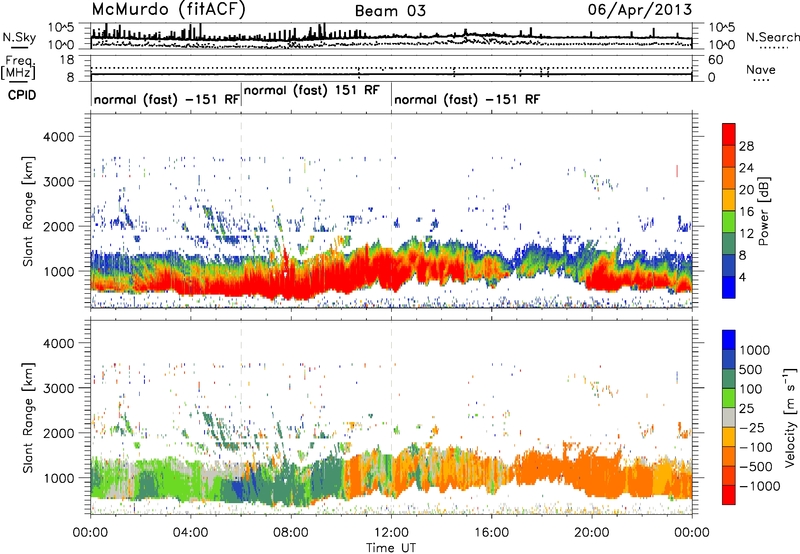Click the 16:00 time tick label

point(491,533)
